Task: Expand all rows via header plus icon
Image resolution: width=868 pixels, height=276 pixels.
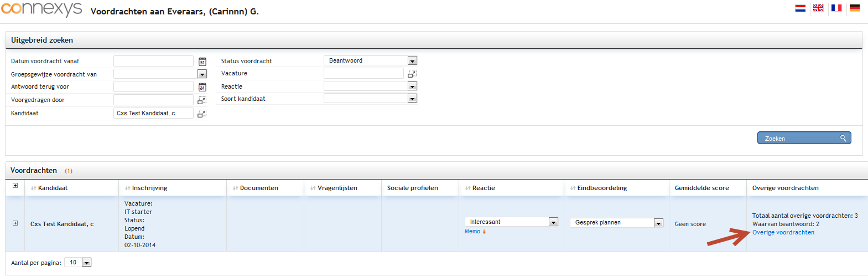Action: [x=15, y=186]
